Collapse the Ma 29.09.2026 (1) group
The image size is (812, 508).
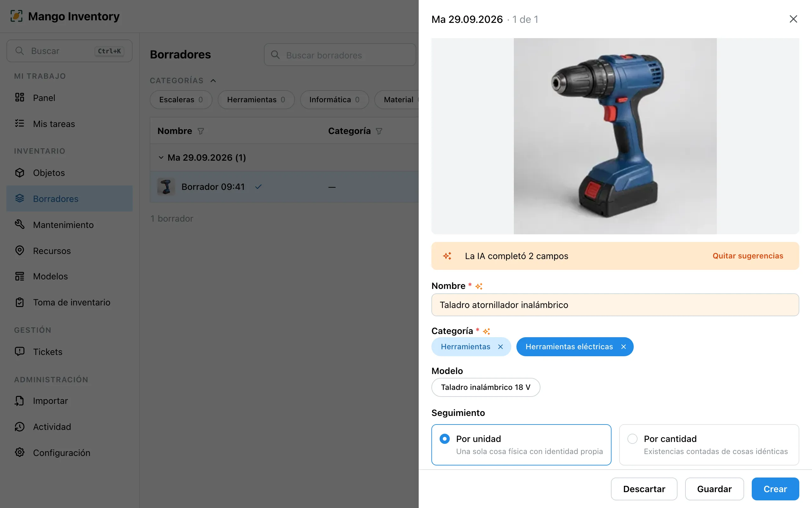pyautogui.click(x=161, y=157)
